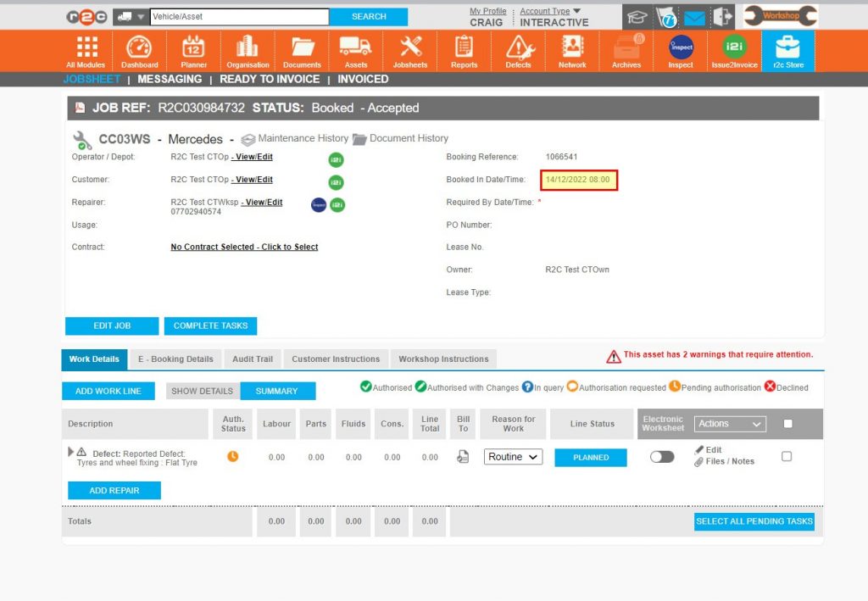
Task: Open the Assets module
Action: tap(356, 51)
